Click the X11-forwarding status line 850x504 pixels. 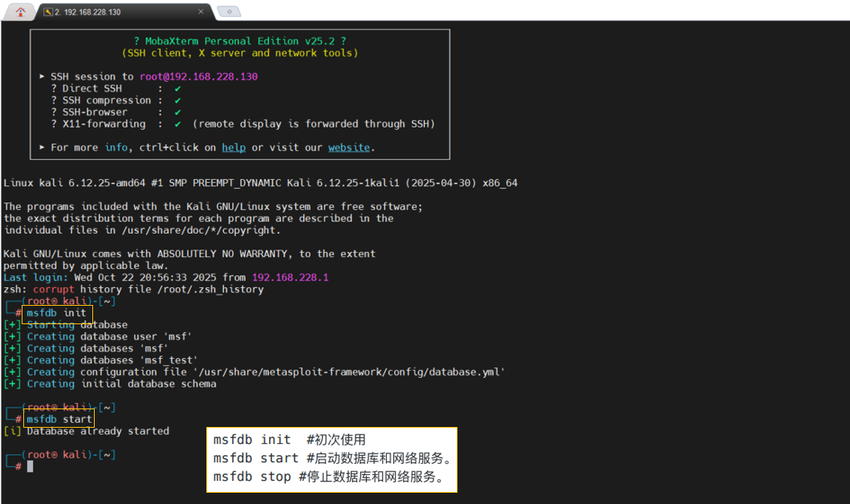[243, 124]
